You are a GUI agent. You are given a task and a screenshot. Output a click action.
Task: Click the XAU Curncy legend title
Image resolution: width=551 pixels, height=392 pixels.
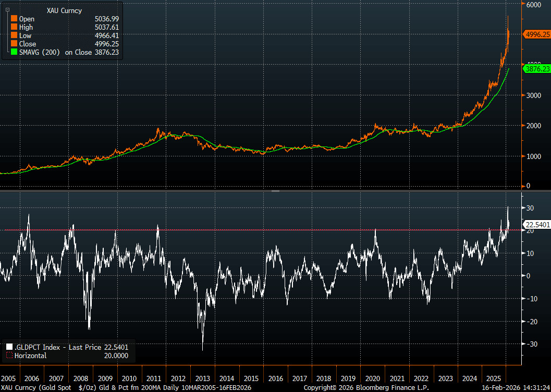click(x=64, y=10)
